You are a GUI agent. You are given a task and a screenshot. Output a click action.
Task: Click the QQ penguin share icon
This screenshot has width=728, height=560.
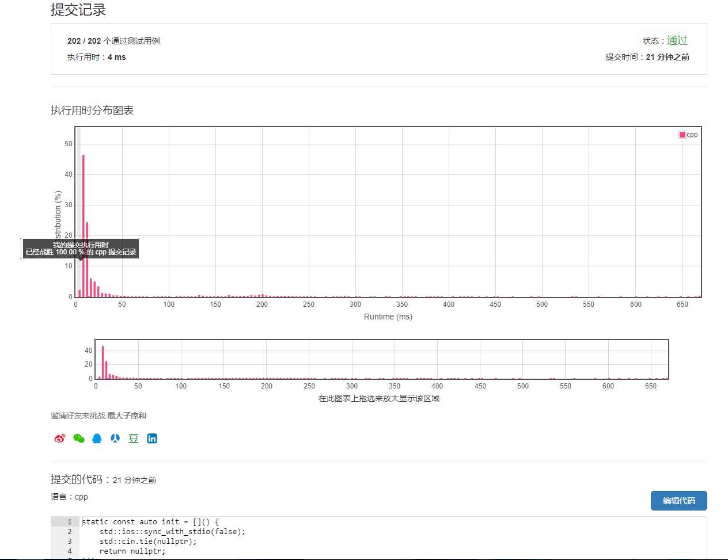pos(97,439)
